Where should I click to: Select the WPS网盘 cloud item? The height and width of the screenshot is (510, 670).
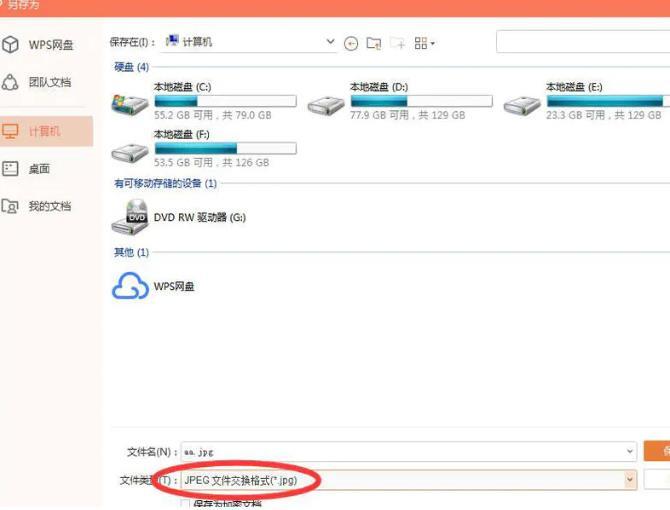pyautogui.click(x=153, y=286)
